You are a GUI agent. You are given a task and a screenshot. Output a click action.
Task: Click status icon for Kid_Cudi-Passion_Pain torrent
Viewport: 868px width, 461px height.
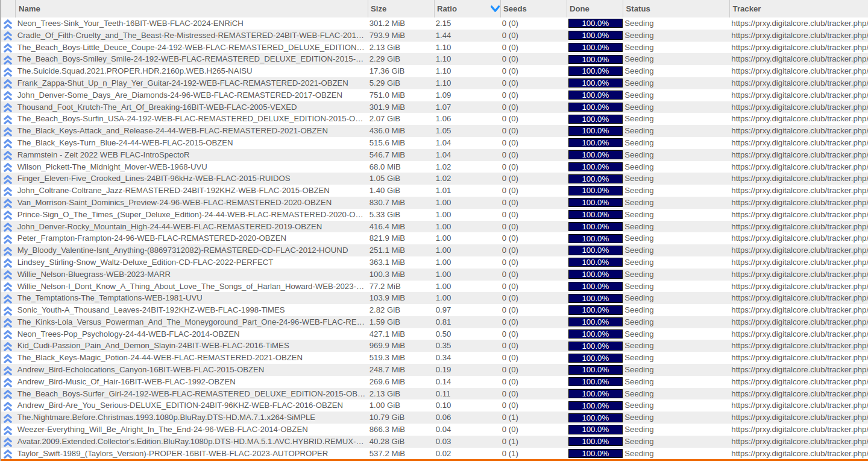(8, 346)
